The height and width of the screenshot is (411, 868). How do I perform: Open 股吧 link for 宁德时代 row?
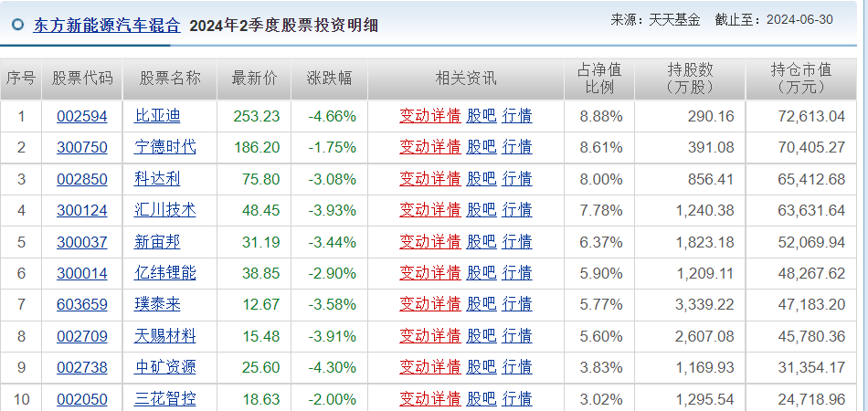click(x=481, y=147)
